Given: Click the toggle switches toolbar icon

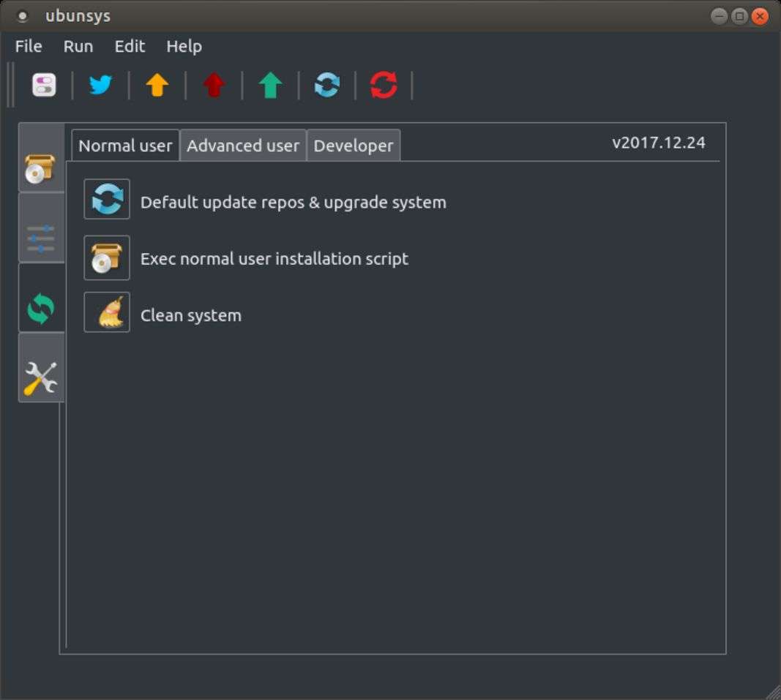Looking at the screenshot, I should [x=44, y=86].
